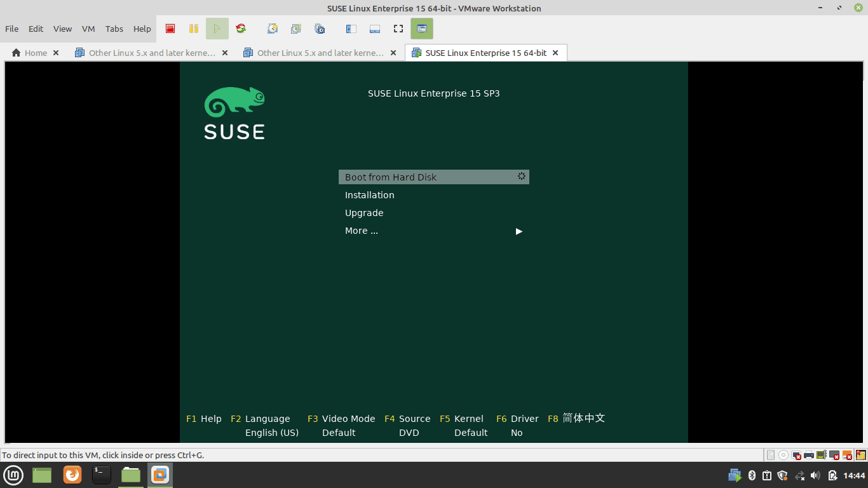Take a snapshot using the clock icon
Viewport: 868px width, 488px height.
pyautogui.click(x=273, y=29)
